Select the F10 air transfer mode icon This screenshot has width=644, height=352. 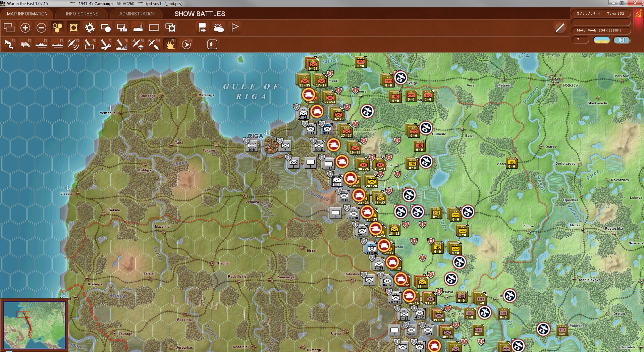click(154, 44)
